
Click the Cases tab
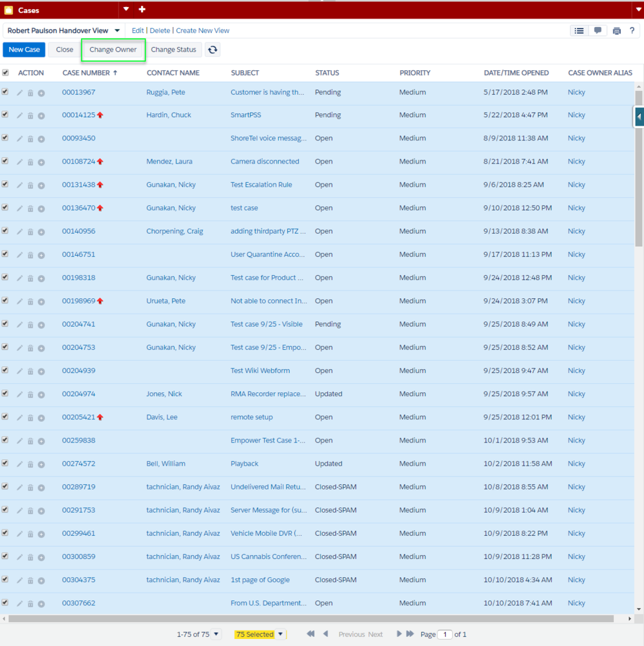click(x=28, y=10)
